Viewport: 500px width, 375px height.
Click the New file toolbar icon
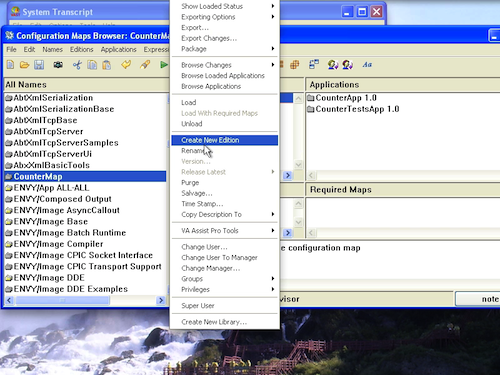coord(10,64)
